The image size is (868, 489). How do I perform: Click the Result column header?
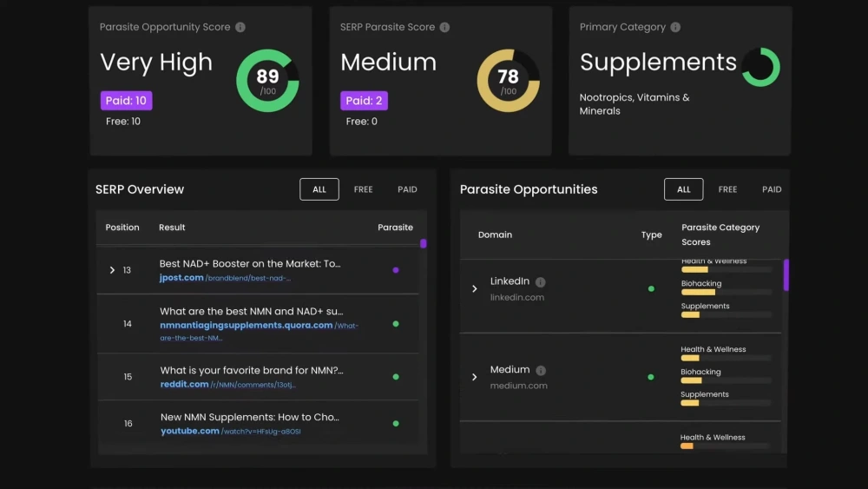tap(172, 228)
